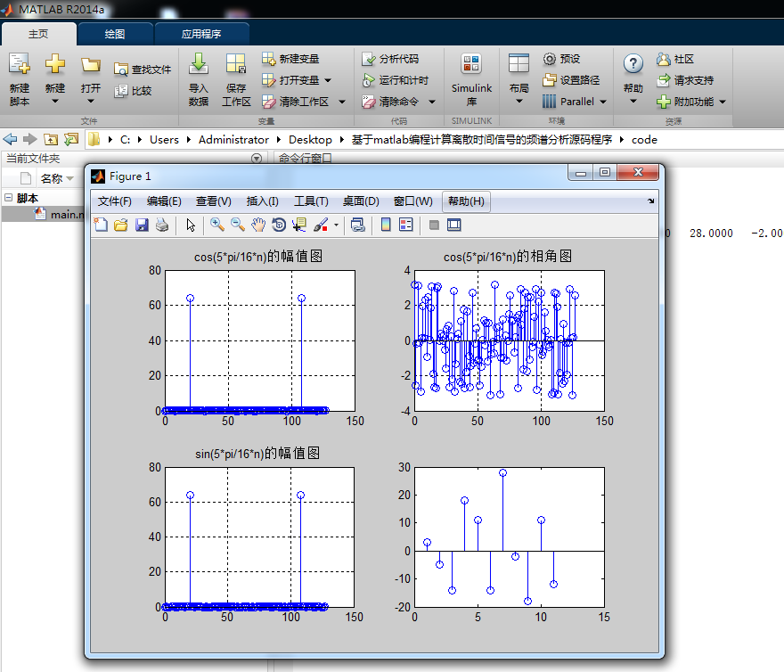Expand the Add-Ons (附加功能) dropdown
The width and height of the screenshot is (784, 672).
pyautogui.click(x=723, y=102)
